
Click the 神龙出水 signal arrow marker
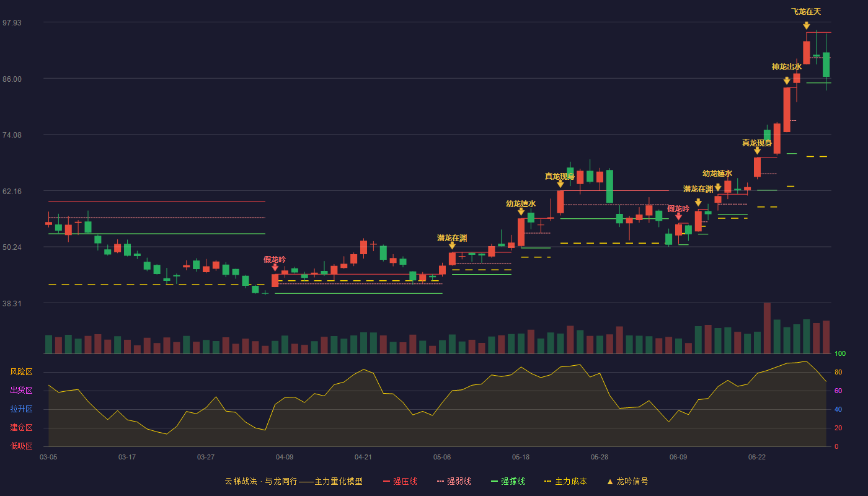(x=787, y=81)
